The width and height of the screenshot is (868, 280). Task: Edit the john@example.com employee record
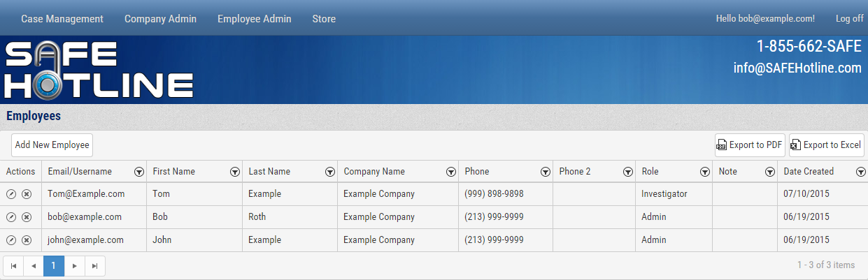pos(11,240)
